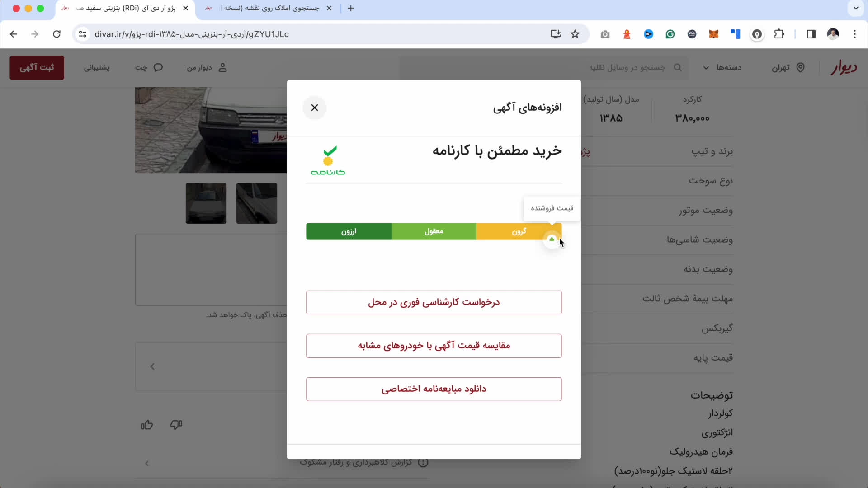Viewport: 868px width, 488px height.
Task: Bookmark this page with the star
Action: tap(575, 34)
